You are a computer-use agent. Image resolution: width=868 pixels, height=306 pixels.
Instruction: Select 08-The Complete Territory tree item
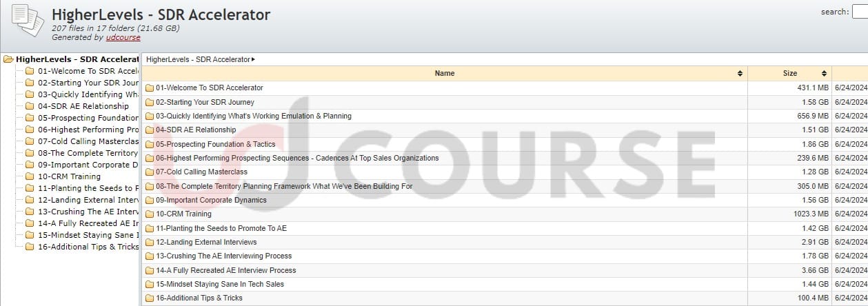coord(88,153)
